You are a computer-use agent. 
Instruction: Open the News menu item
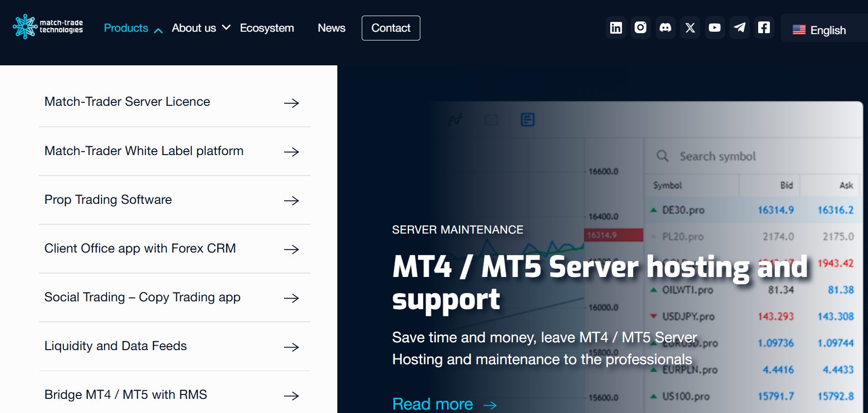(331, 28)
